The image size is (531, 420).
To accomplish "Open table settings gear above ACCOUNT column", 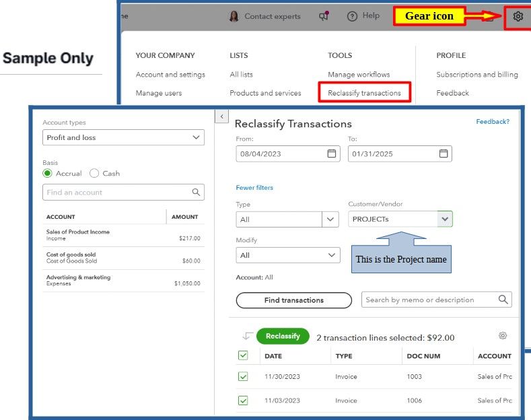I will [x=503, y=335].
